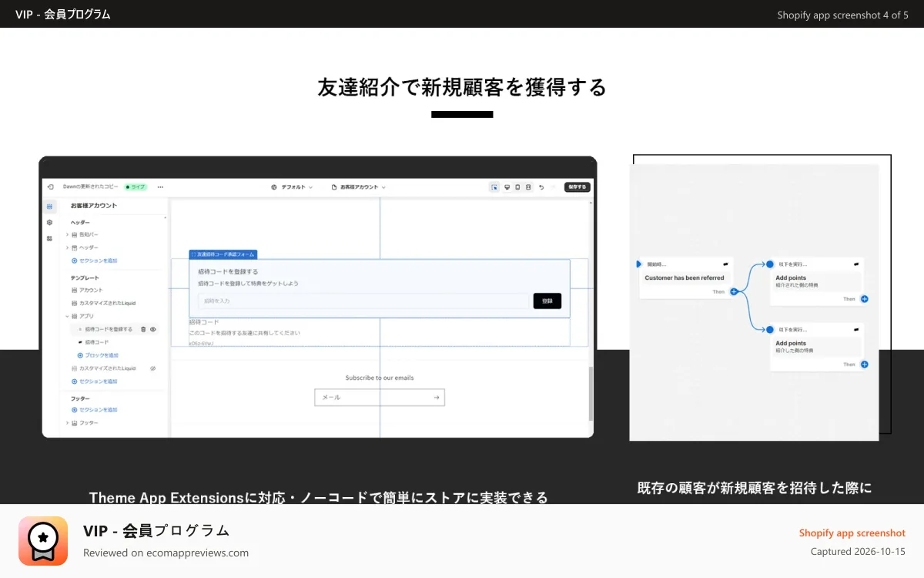The width and height of the screenshot is (924, 578).
Task: Expand the 告知バー section chevron
Action: click(x=67, y=234)
